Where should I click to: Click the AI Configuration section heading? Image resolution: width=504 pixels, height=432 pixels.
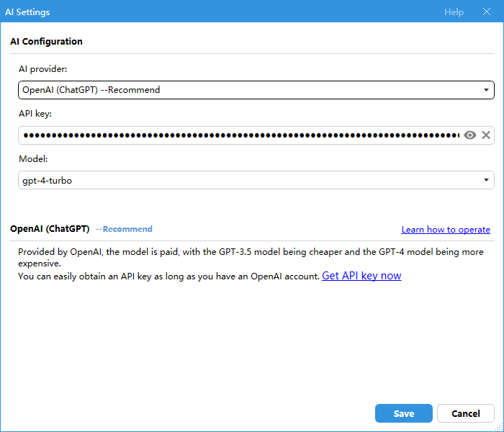coord(46,42)
